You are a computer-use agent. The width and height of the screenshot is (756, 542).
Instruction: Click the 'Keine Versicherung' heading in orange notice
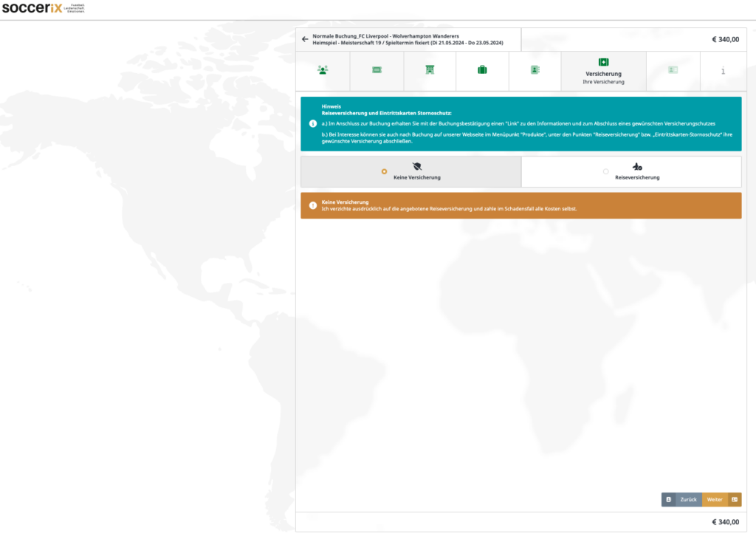click(346, 202)
